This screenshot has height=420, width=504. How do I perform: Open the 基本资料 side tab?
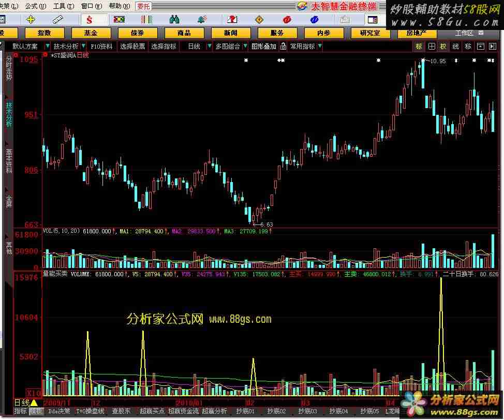tap(9, 161)
